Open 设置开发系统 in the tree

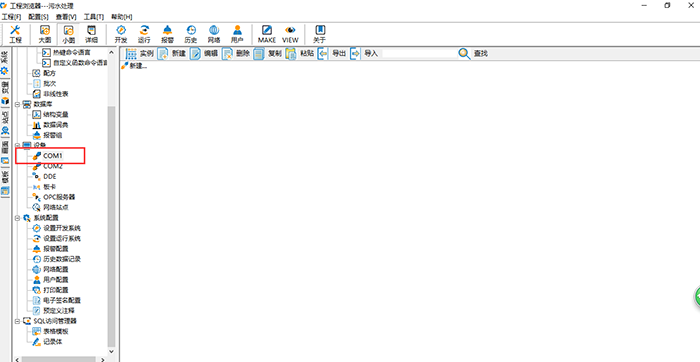(x=57, y=228)
